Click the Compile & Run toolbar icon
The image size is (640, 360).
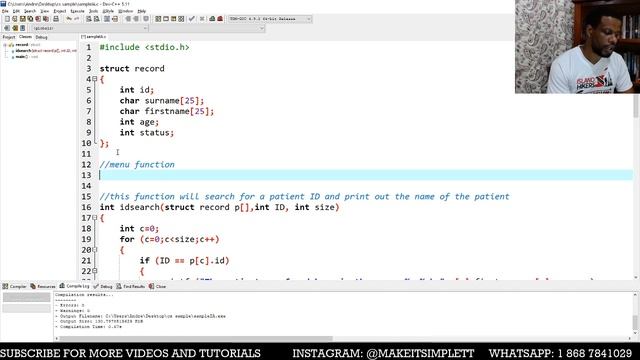173,19
